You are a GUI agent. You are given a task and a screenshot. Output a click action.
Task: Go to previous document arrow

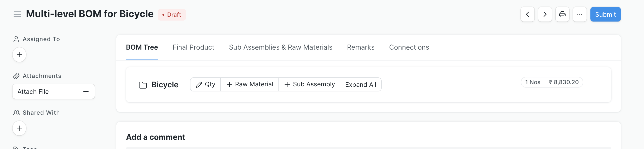pyautogui.click(x=527, y=15)
